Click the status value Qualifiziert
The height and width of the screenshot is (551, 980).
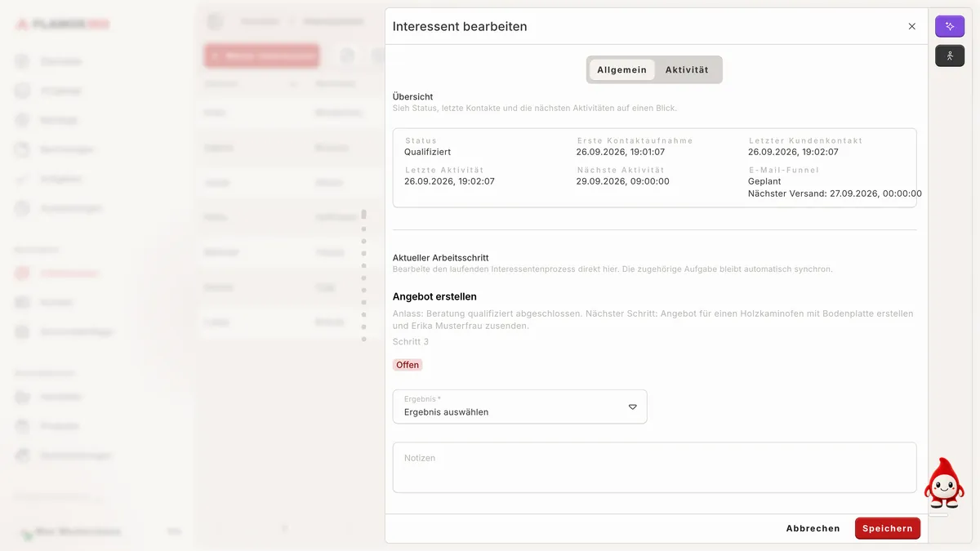click(427, 152)
